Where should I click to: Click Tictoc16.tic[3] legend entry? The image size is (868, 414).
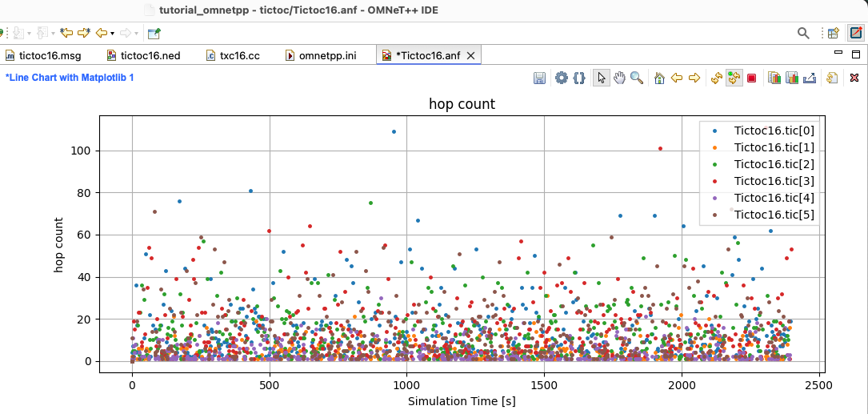point(774,181)
